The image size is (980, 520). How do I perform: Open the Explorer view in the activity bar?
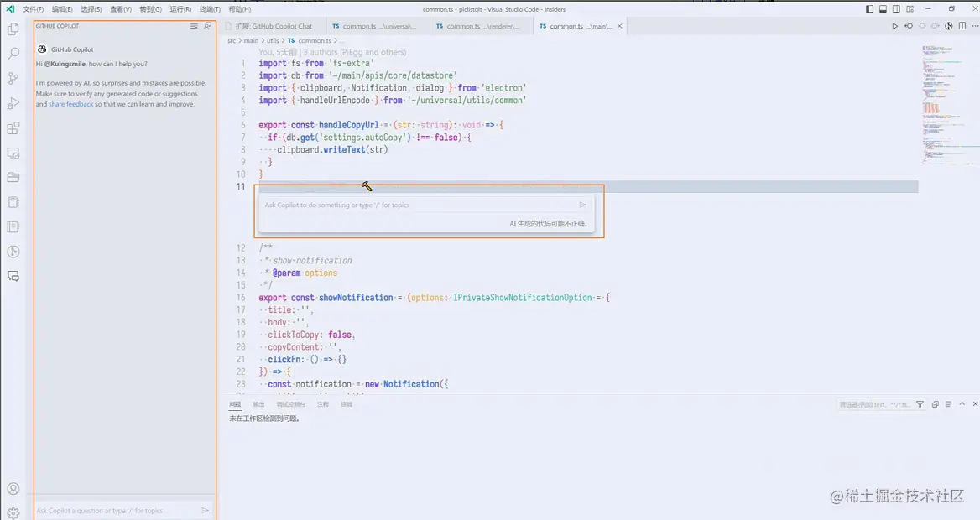[x=13, y=29]
